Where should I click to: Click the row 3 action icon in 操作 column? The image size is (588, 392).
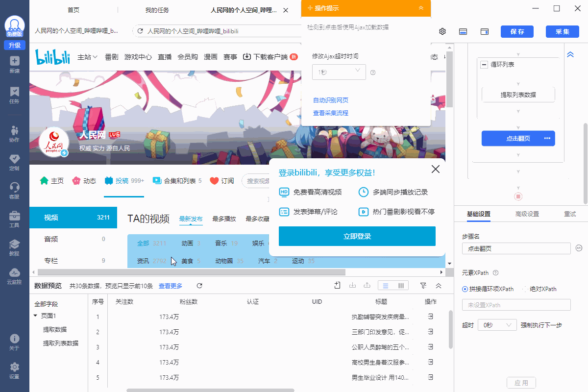tap(430, 347)
